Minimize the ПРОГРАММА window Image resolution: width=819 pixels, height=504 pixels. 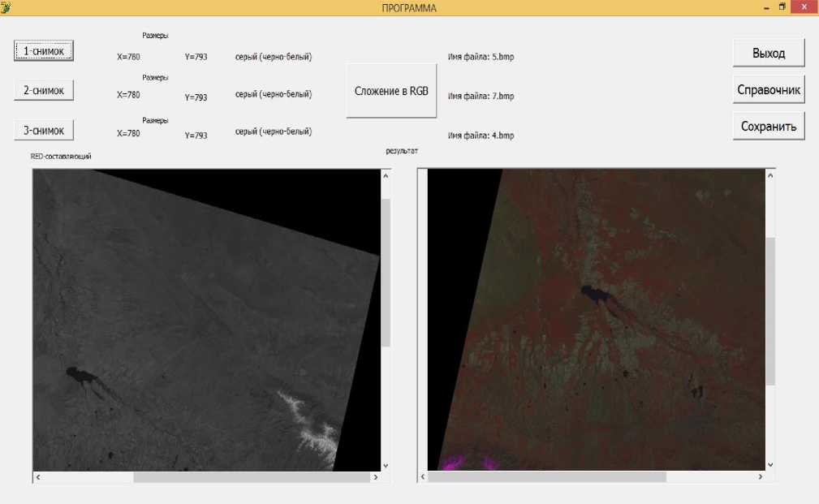tap(765, 7)
